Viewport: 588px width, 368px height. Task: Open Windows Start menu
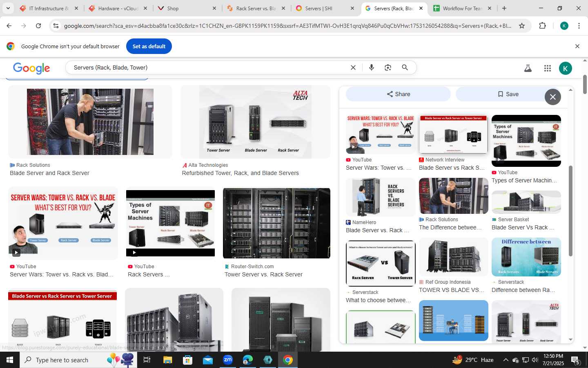pos(10,360)
